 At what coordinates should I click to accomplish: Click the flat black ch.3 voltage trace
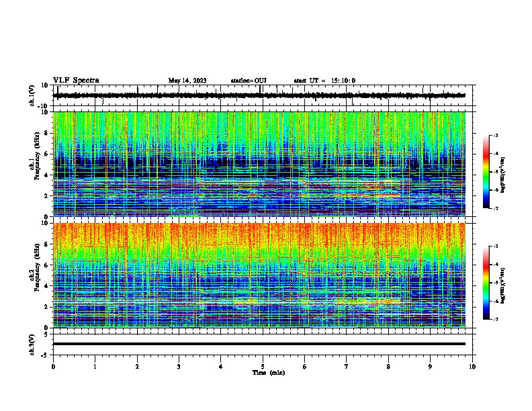point(259,344)
